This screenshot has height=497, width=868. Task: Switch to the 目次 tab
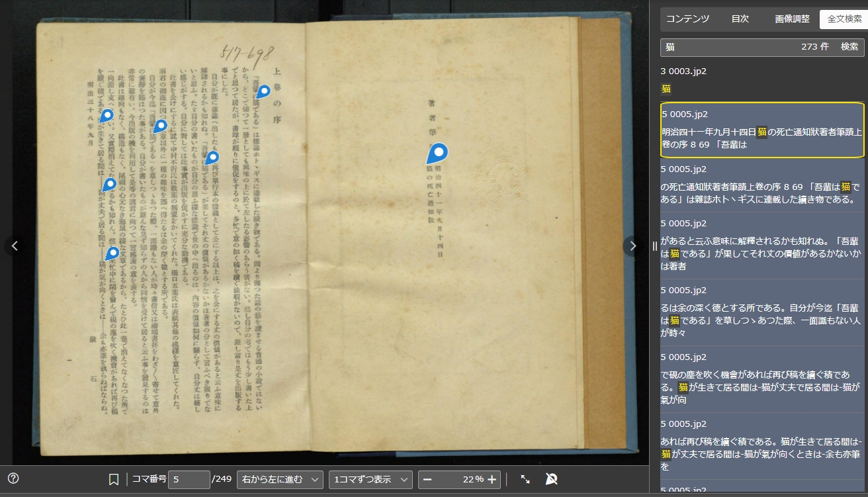[x=740, y=19]
